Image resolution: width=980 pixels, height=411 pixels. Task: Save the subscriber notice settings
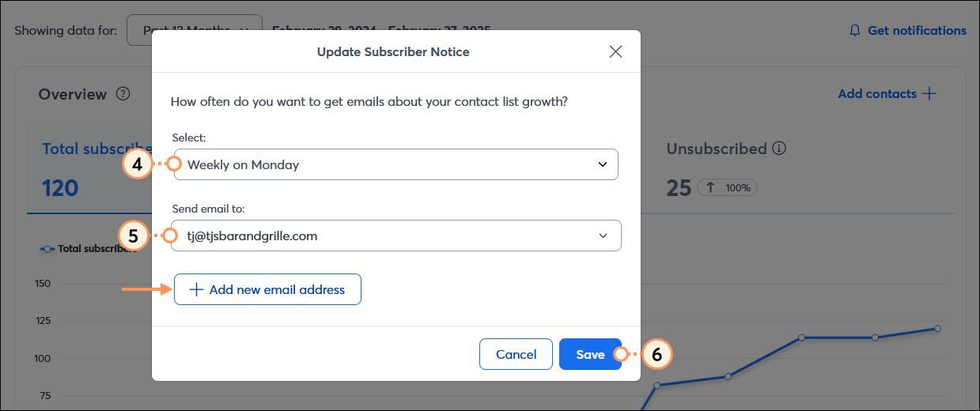(x=590, y=354)
